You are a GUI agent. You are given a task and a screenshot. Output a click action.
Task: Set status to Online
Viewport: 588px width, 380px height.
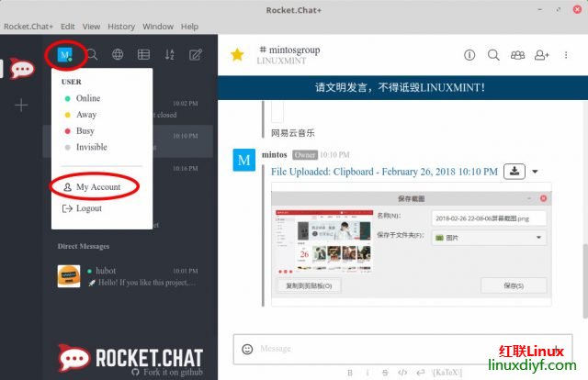point(88,98)
